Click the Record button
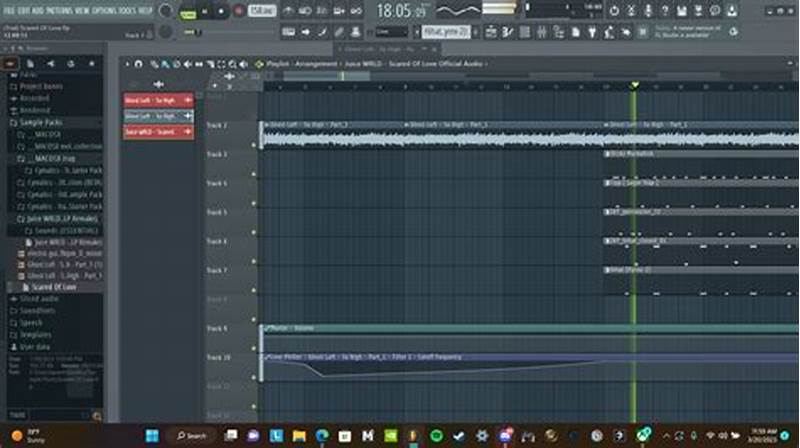The height and width of the screenshot is (448, 800). point(238,11)
